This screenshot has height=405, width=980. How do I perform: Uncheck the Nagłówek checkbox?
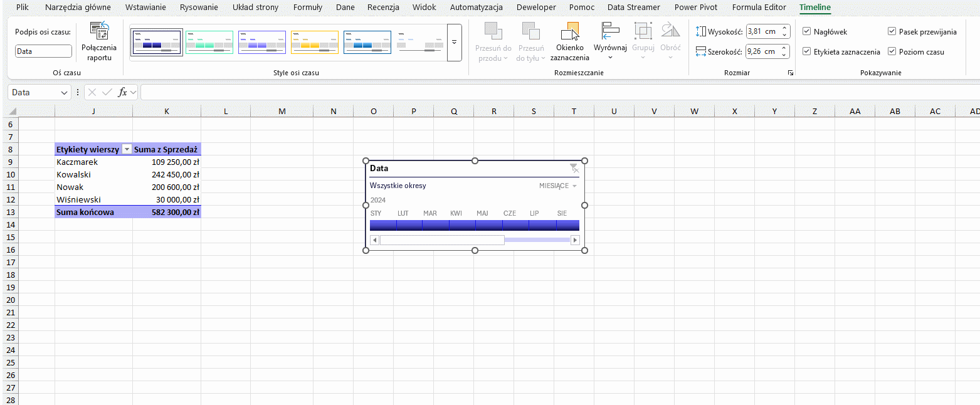tap(806, 31)
